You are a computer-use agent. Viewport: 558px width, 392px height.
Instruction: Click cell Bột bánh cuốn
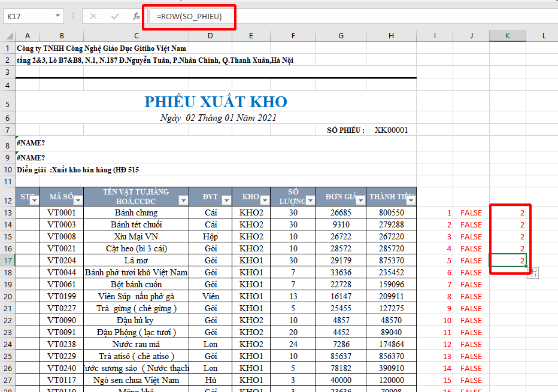pyautogui.click(x=137, y=284)
